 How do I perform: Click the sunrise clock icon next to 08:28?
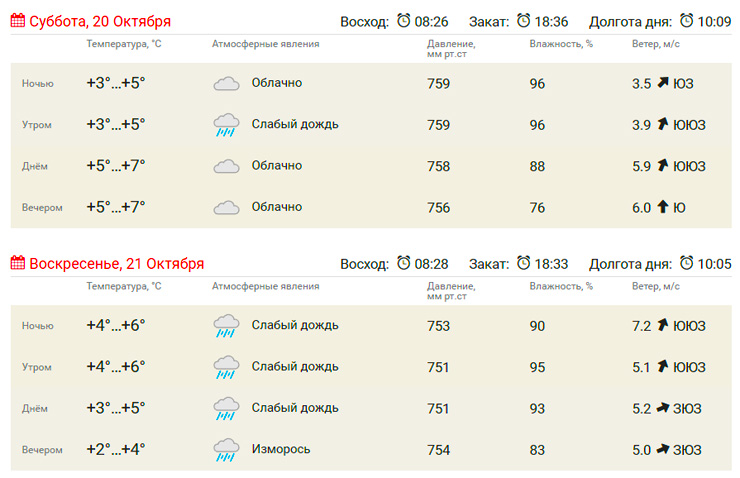click(404, 263)
